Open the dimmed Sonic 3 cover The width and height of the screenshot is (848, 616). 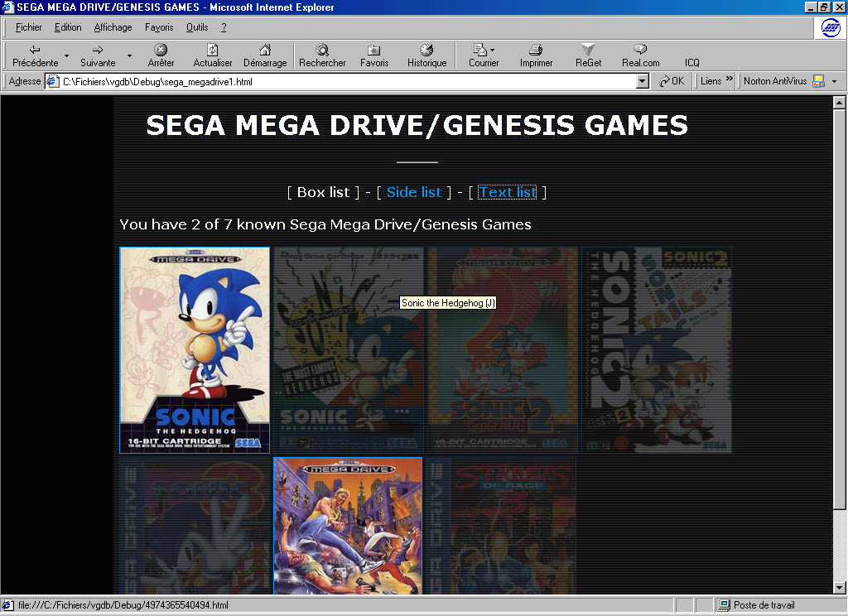[195, 526]
